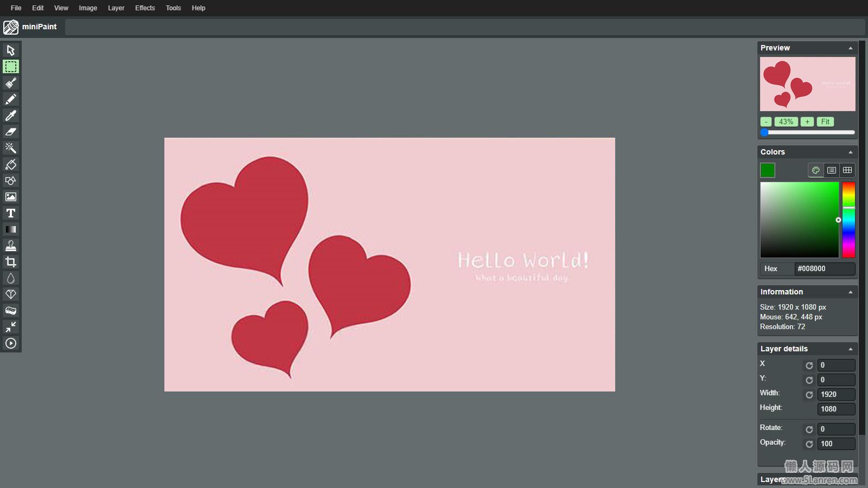Collapse the Preview panel
The height and width of the screenshot is (488, 868).
(x=850, y=48)
